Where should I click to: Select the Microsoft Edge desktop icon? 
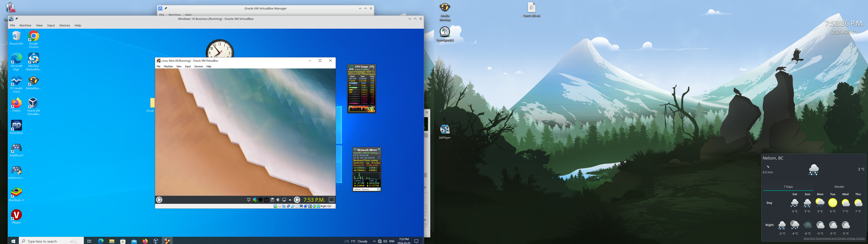click(16, 61)
